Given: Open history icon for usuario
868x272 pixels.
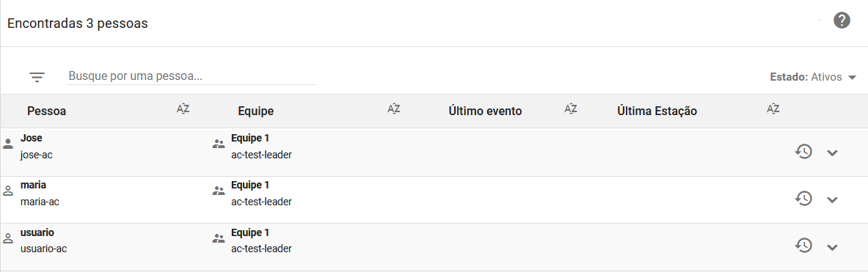Looking at the screenshot, I should [x=803, y=246].
